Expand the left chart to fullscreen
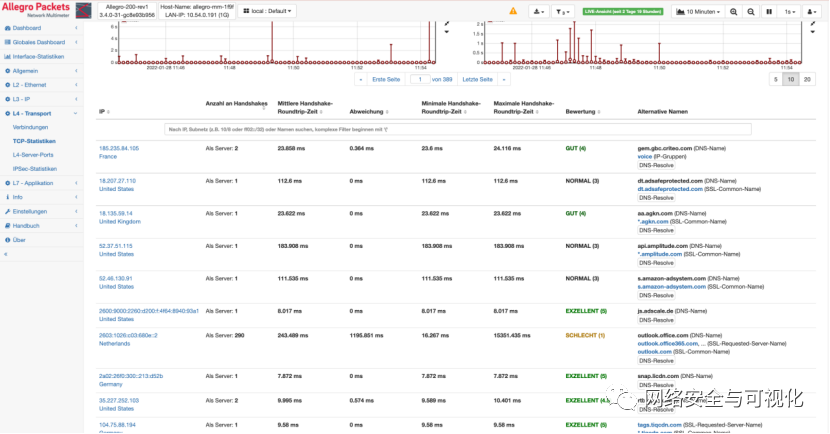The height and width of the screenshot is (434, 830). coord(447,24)
